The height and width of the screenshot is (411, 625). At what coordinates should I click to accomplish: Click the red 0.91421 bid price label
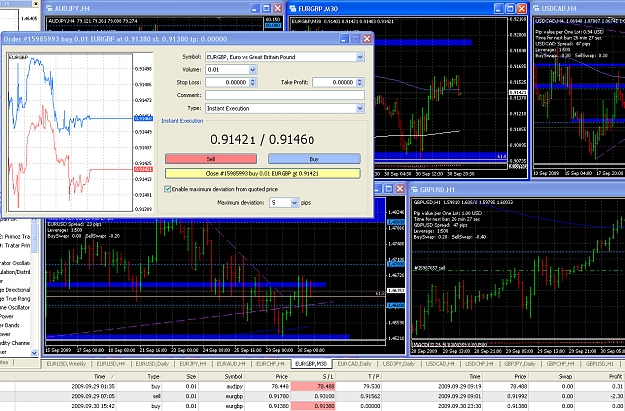click(143, 169)
